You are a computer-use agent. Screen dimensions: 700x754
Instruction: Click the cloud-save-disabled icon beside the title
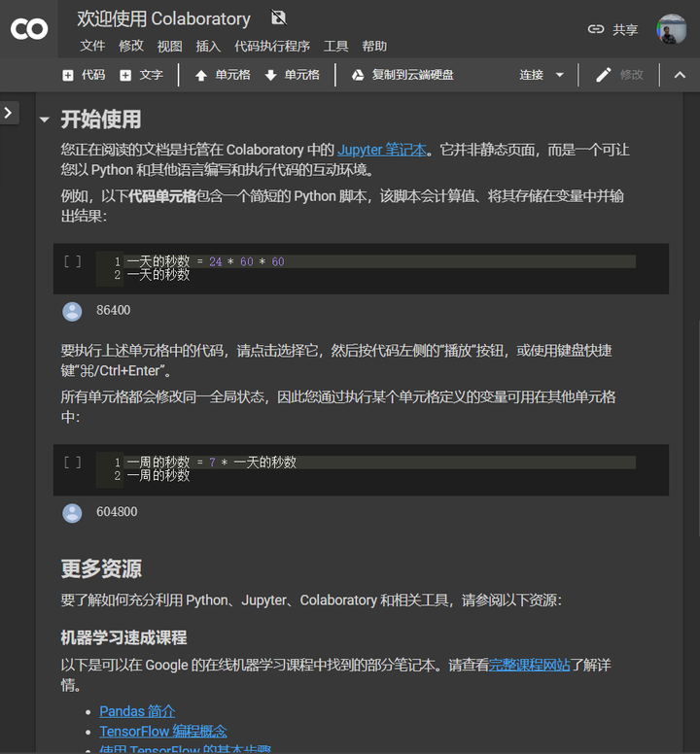(279, 17)
